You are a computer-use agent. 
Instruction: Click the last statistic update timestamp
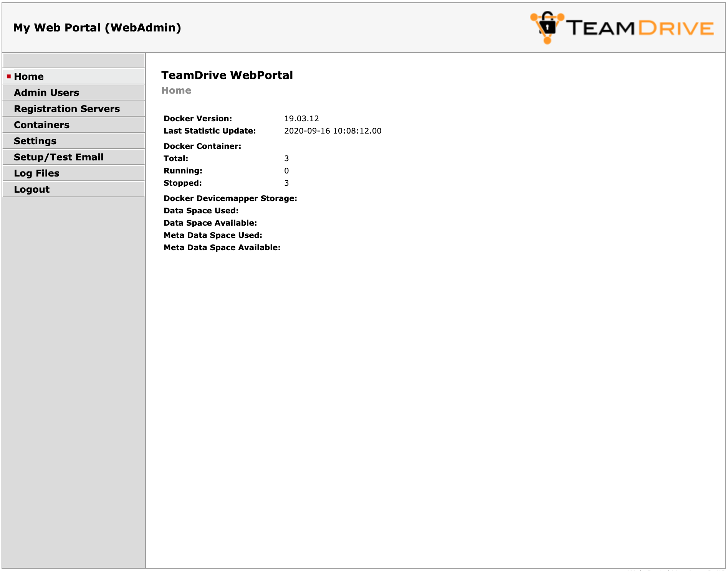pyautogui.click(x=333, y=131)
